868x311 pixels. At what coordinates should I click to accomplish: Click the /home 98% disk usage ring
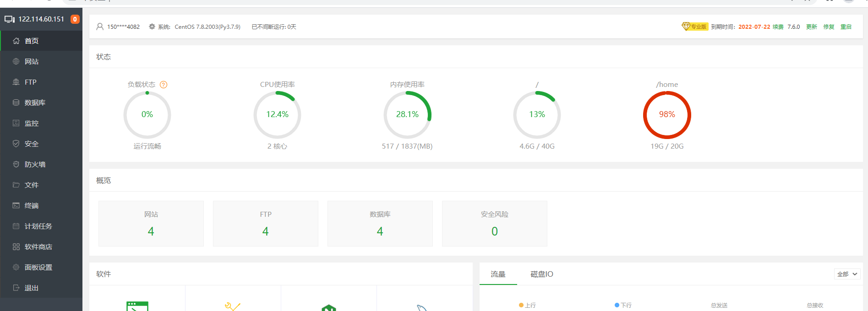pyautogui.click(x=667, y=115)
